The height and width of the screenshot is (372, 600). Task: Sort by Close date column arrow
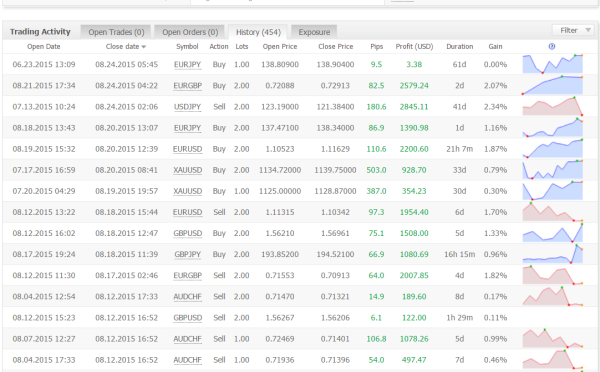(144, 47)
